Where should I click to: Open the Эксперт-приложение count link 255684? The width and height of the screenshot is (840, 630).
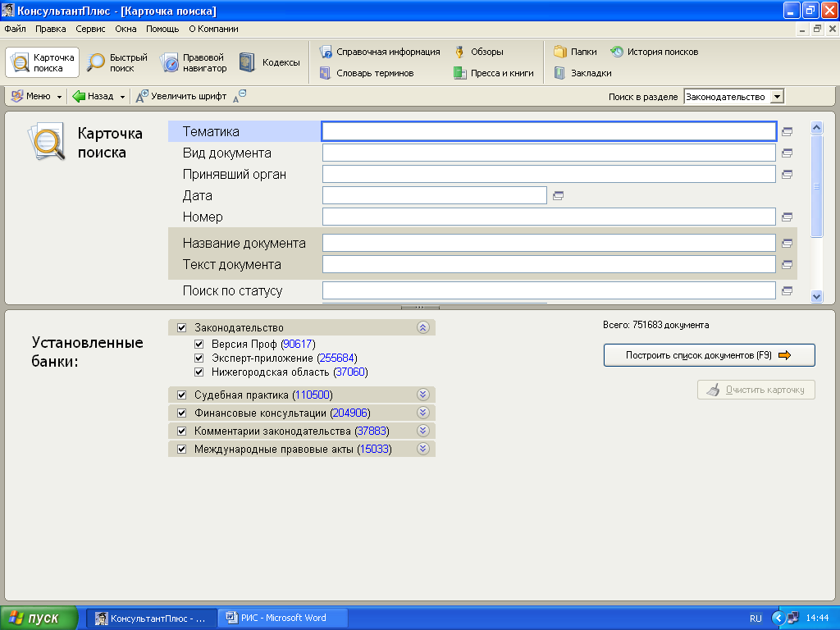pos(337,358)
